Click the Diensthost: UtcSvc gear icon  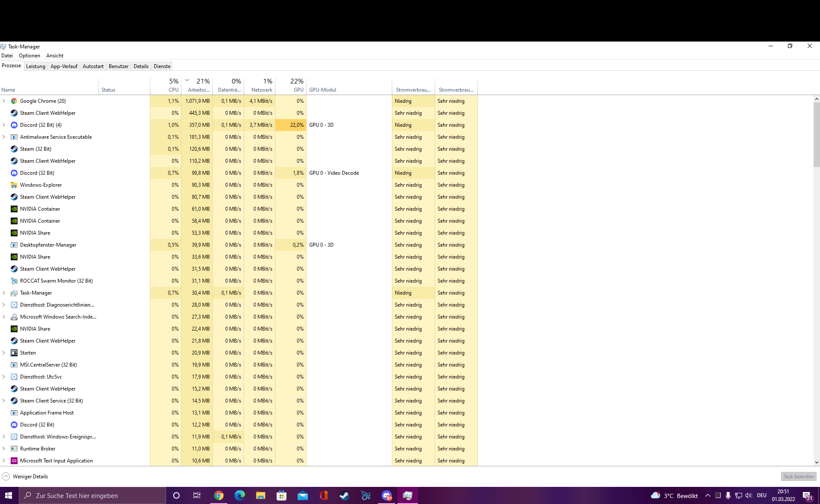[14, 377]
